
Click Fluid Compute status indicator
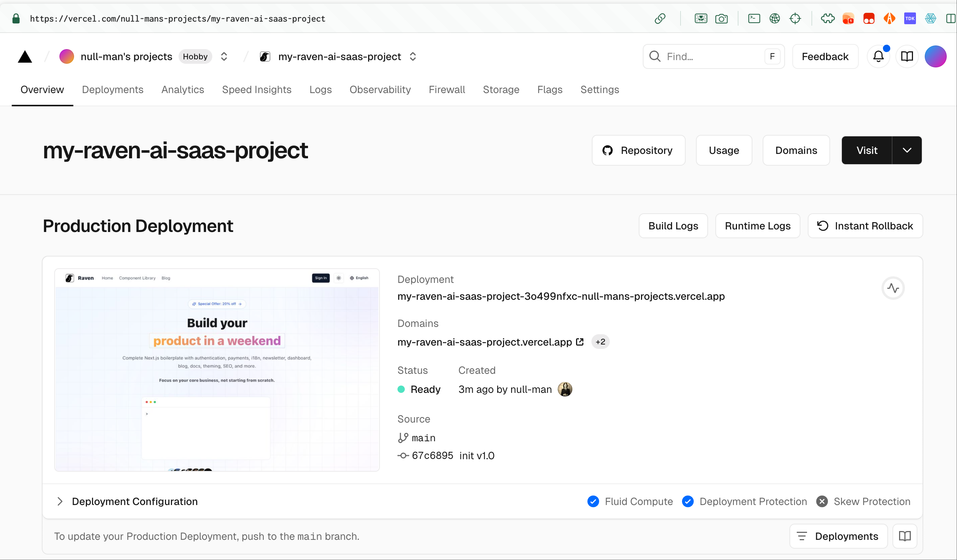click(630, 501)
